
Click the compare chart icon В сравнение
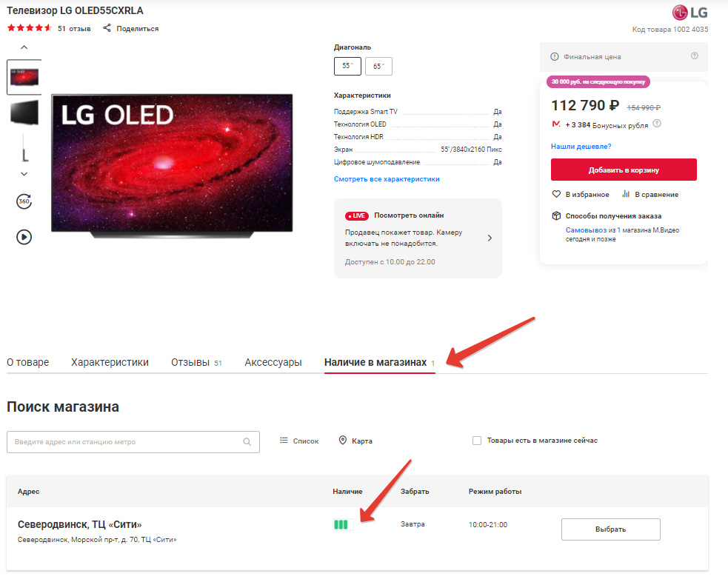tap(626, 194)
